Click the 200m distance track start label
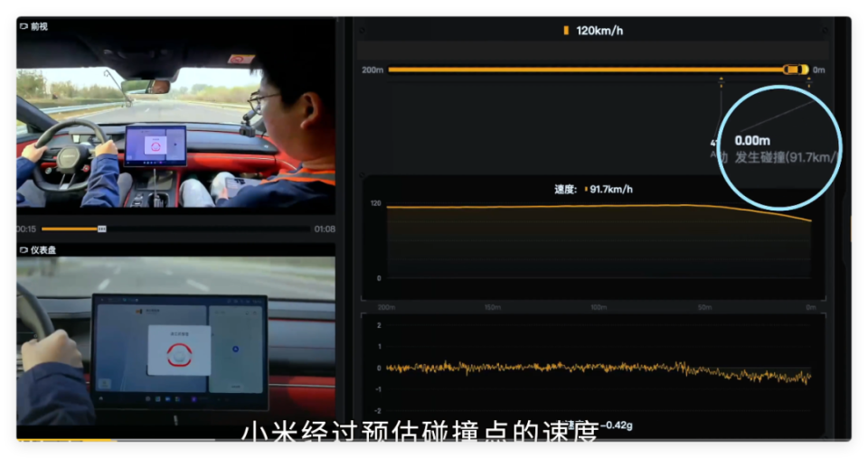The height and width of the screenshot is (458, 868). click(373, 70)
